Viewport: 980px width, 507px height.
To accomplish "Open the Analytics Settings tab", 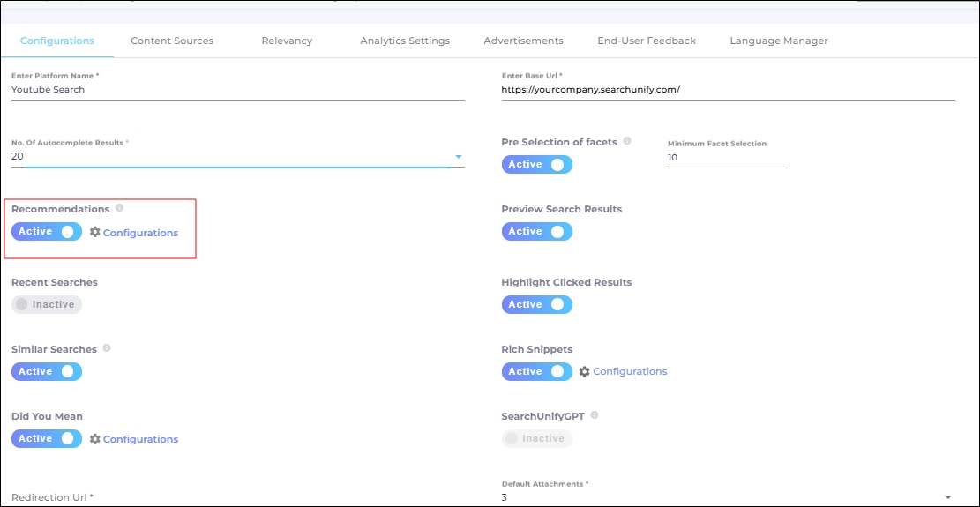I will tap(405, 41).
